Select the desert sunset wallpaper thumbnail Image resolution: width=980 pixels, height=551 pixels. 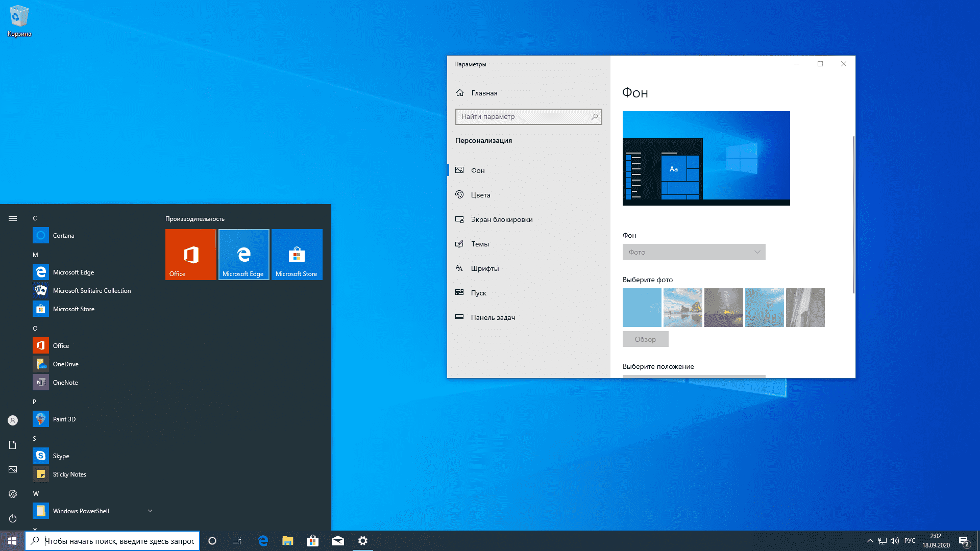point(724,307)
